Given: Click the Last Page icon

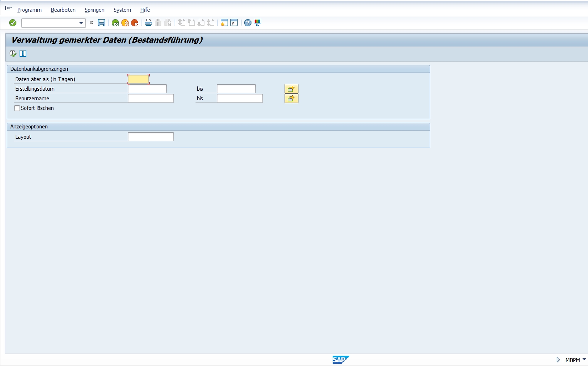Looking at the screenshot, I should 210,23.
